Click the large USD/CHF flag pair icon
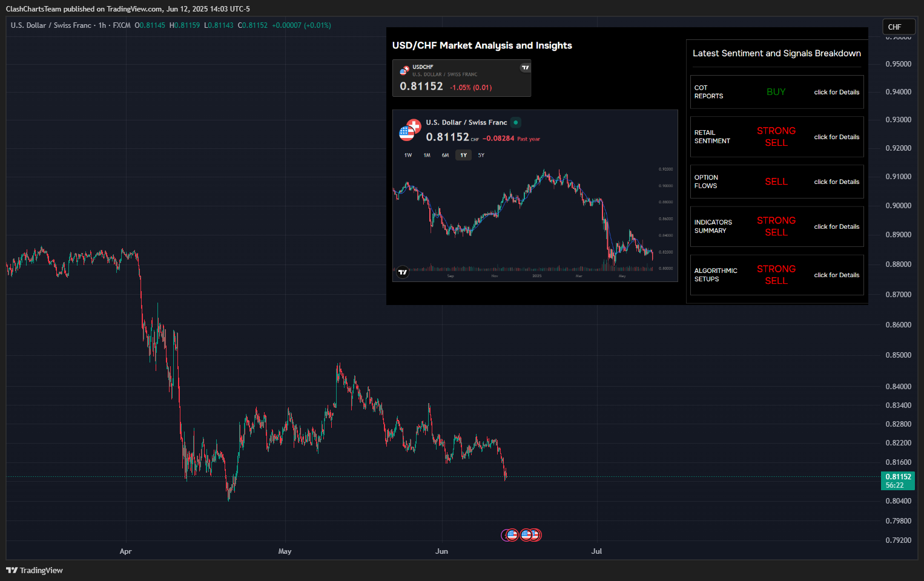The width and height of the screenshot is (924, 581). click(410, 130)
